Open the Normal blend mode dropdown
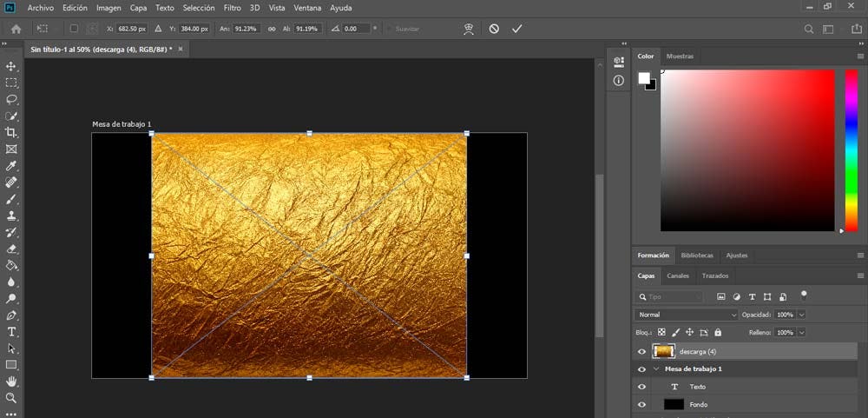Screen dimensions: 868x418 [x=686, y=314]
